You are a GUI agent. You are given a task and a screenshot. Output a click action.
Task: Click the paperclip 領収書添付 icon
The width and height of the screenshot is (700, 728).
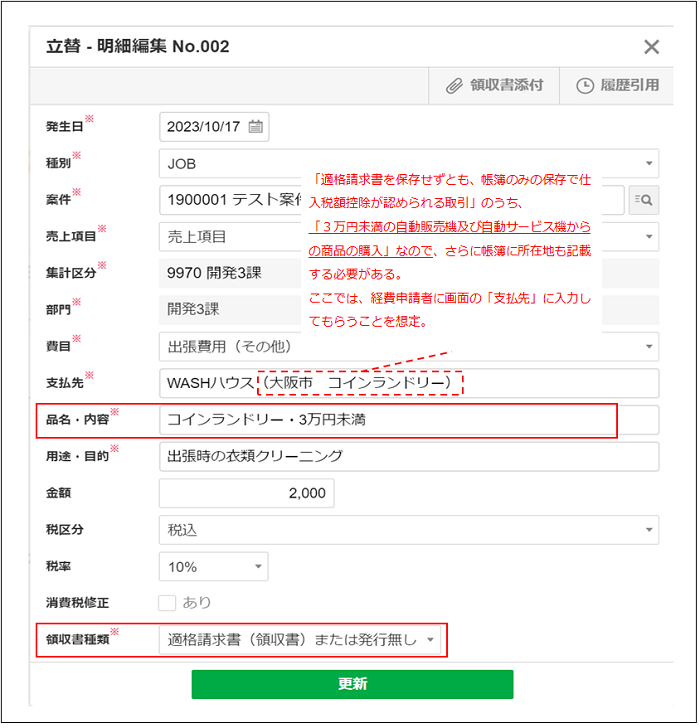point(454,86)
